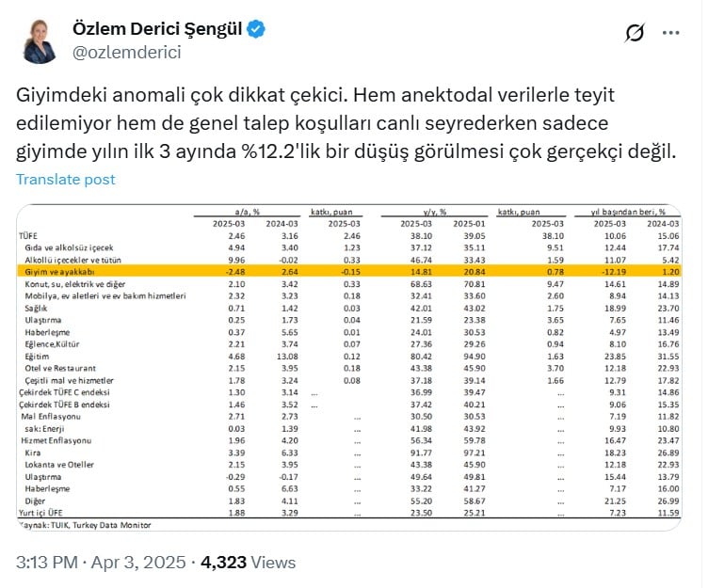Open the 3:13 PM · Apr 3, 2025 timestamp

tap(101, 563)
